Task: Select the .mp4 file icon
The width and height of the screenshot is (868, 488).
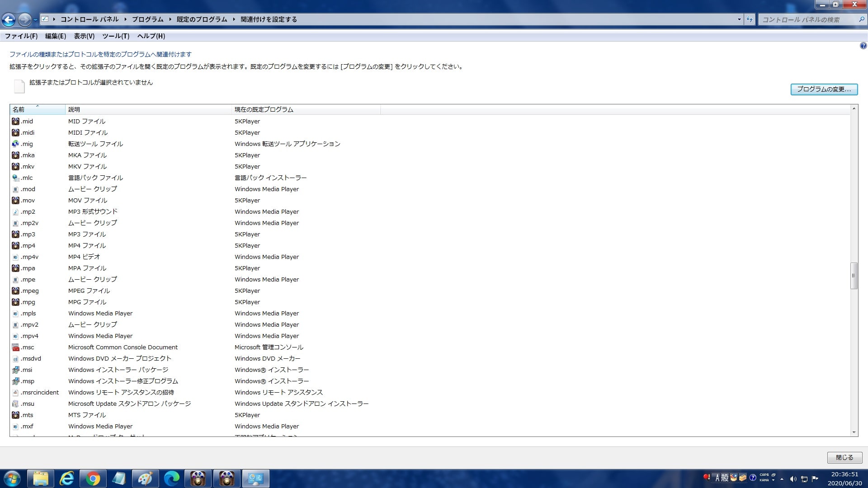Action: click(15, 245)
